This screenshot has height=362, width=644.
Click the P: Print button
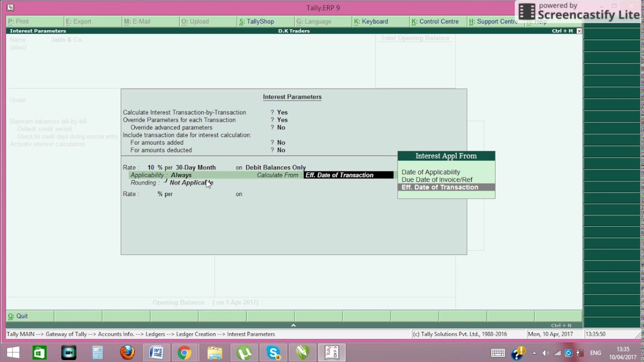tap(35, 22)
